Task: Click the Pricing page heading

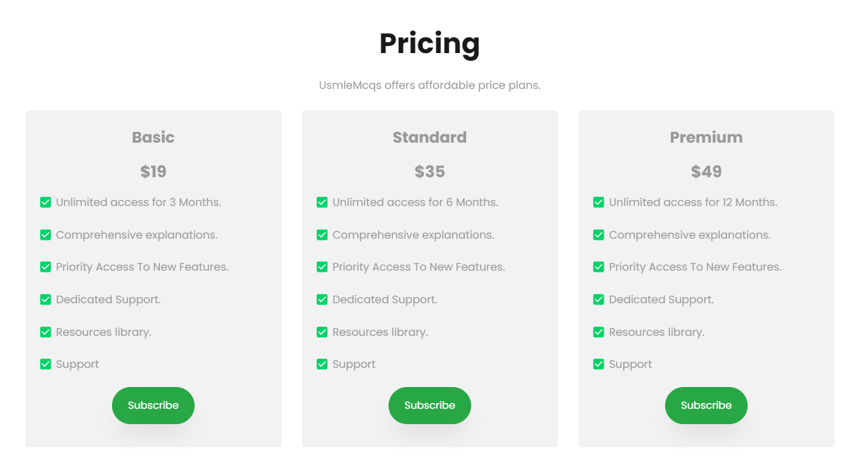Action: [x=430, y=44]
